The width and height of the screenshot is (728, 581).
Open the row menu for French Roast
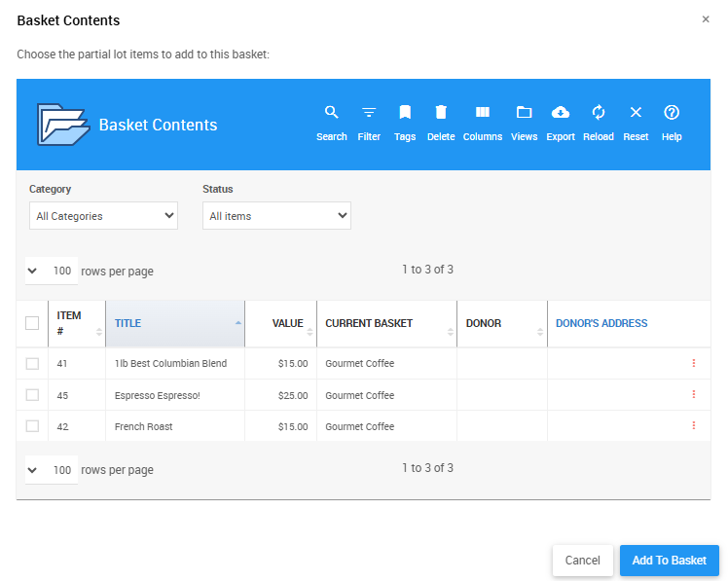(694, 425)
